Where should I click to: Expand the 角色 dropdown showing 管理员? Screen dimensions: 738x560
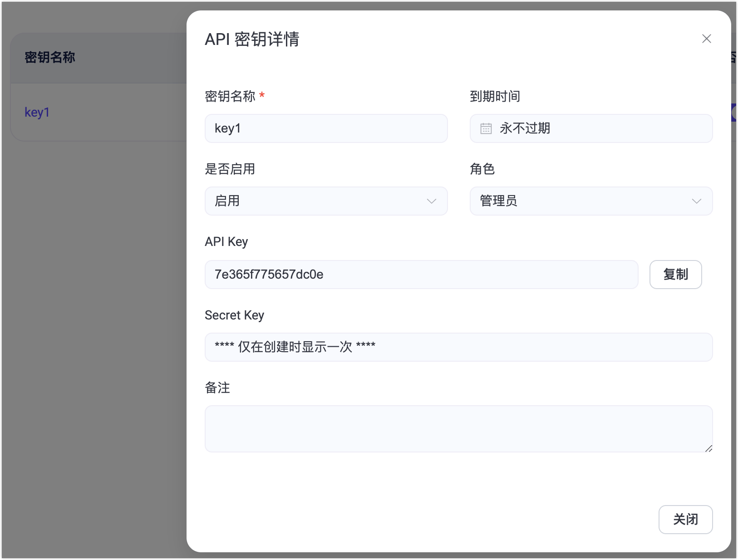590,201
